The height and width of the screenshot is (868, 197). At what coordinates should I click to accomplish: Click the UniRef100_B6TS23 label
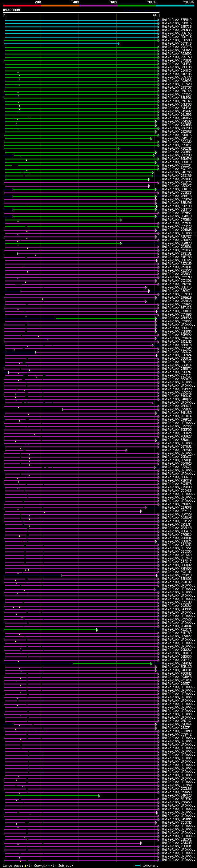[x=177, y=84]
